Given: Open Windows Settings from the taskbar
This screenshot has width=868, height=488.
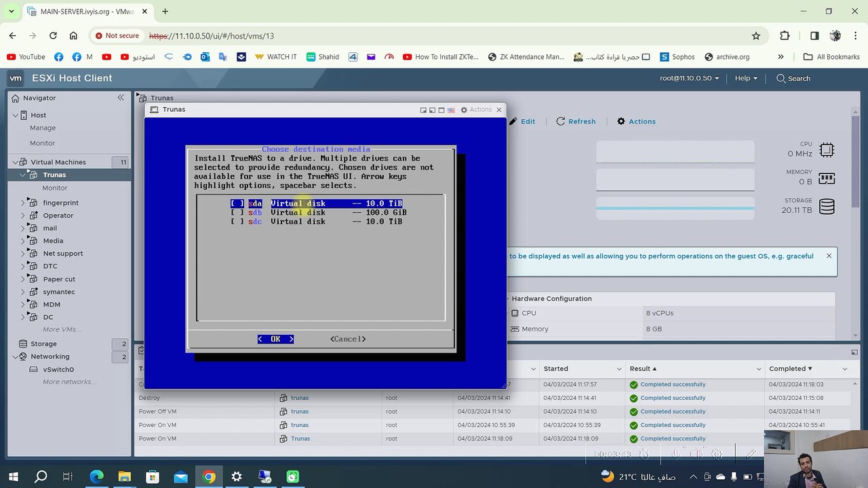Looking at the screenshot, I should click(x=236, y=476).
